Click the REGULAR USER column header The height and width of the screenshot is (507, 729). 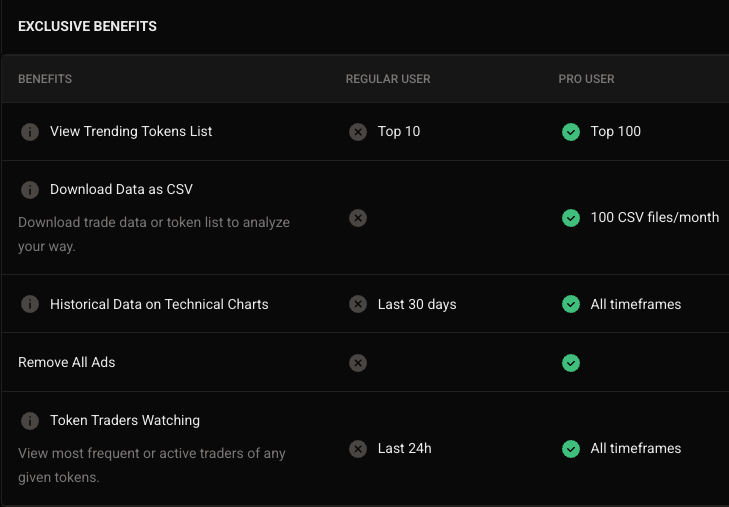388,79
